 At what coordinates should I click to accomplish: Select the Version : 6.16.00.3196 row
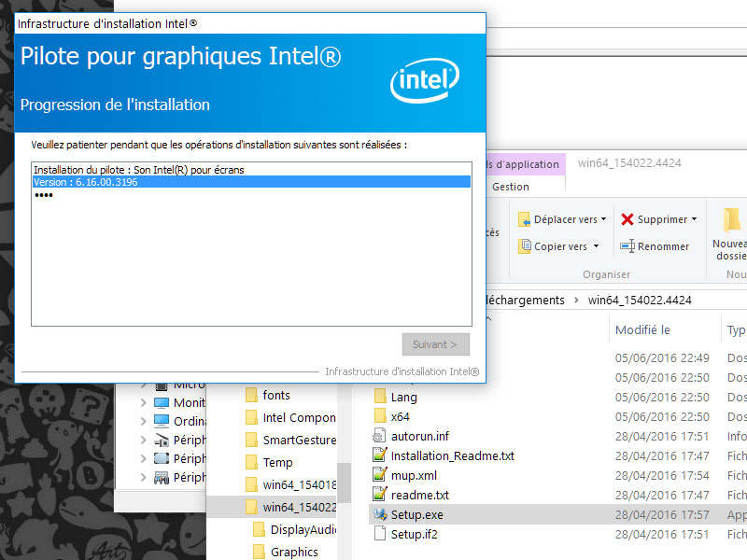coord(251,182)
